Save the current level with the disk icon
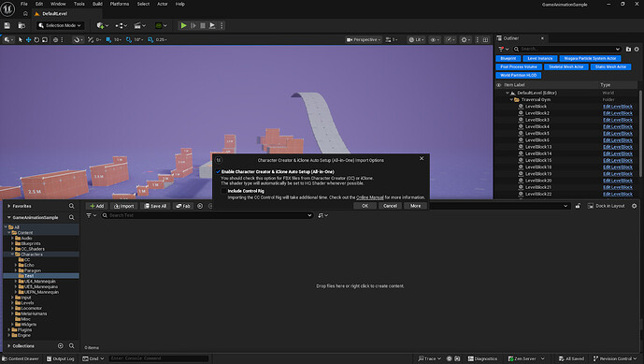This screenshot has height=364, width=644. pos(7,25)
